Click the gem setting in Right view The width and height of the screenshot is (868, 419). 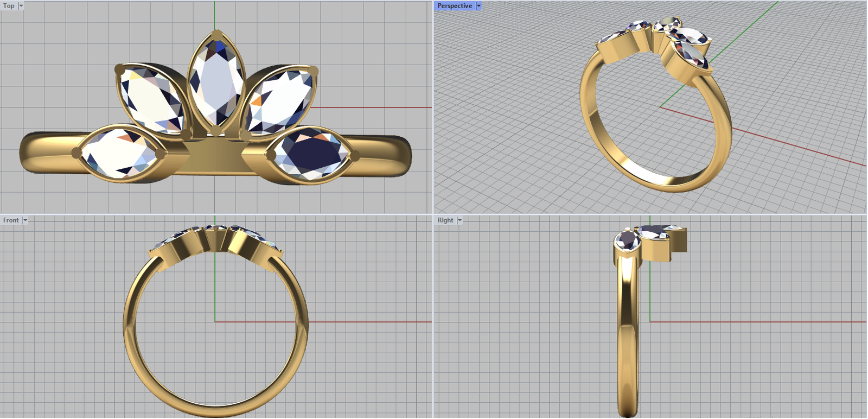(651, 240)
